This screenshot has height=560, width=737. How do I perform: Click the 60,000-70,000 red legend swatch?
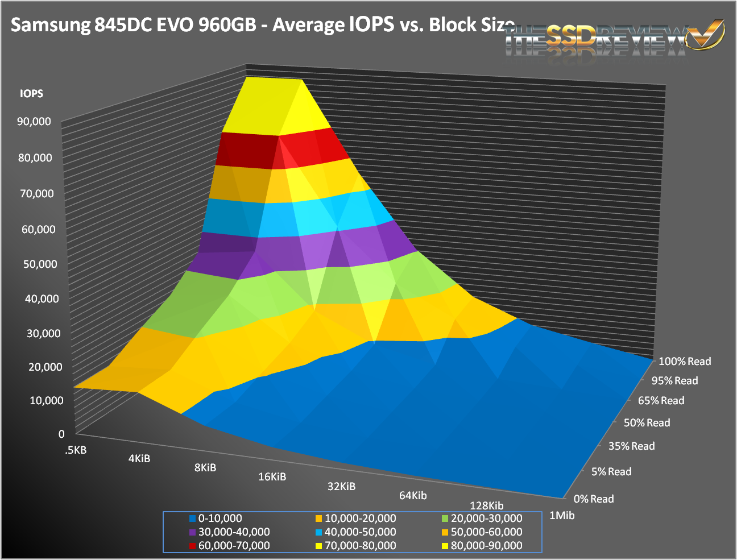tap(193, 546)
